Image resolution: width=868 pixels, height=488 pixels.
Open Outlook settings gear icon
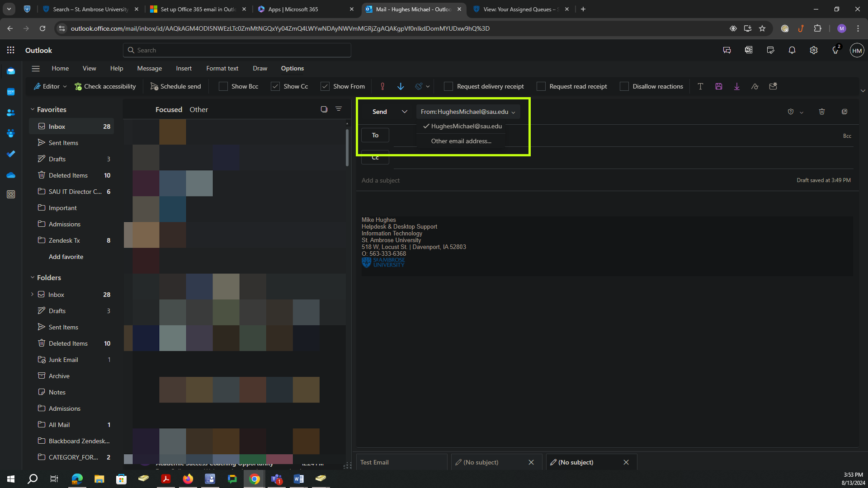pyautogui.click(x=814, y=50)
